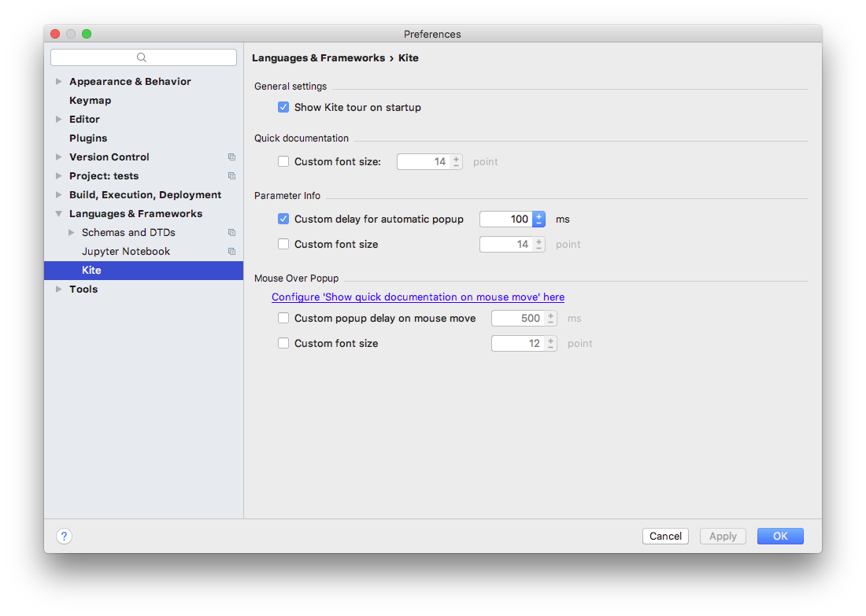Click project-level icon next to Project: tests

(x=232, y=176)
